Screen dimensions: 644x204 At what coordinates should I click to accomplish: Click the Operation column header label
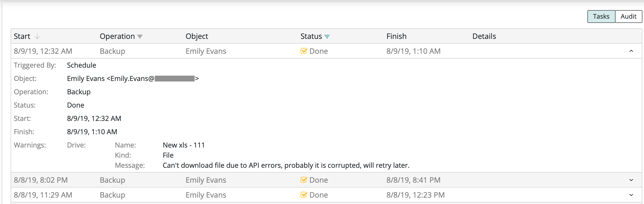tap(117, 36)
